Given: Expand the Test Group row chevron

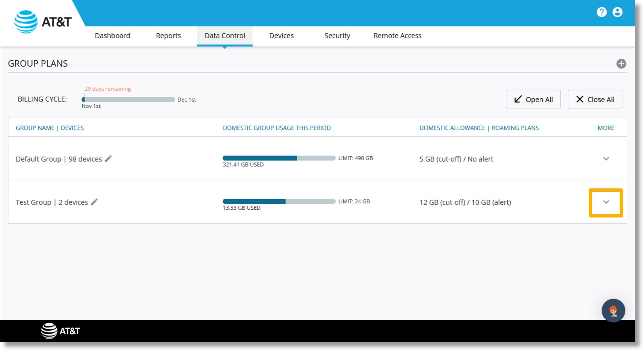Looking at the screenshot, I should coord(606,202).
